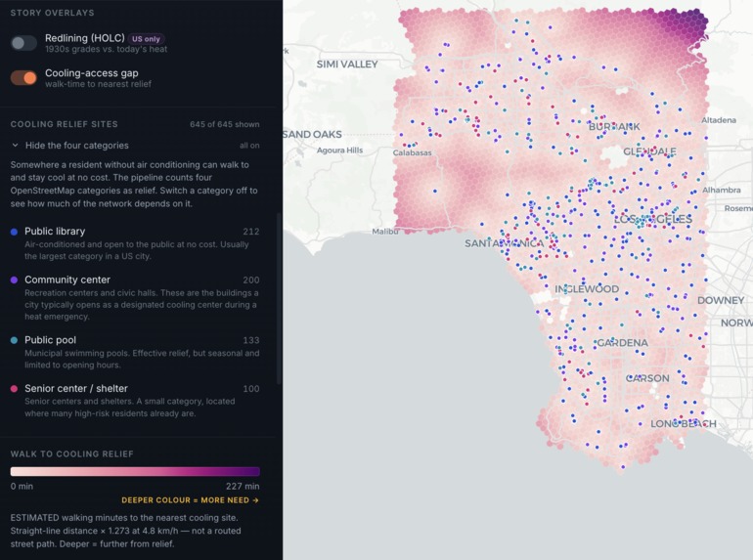Click the 'all on' status text

coord(249,146)
